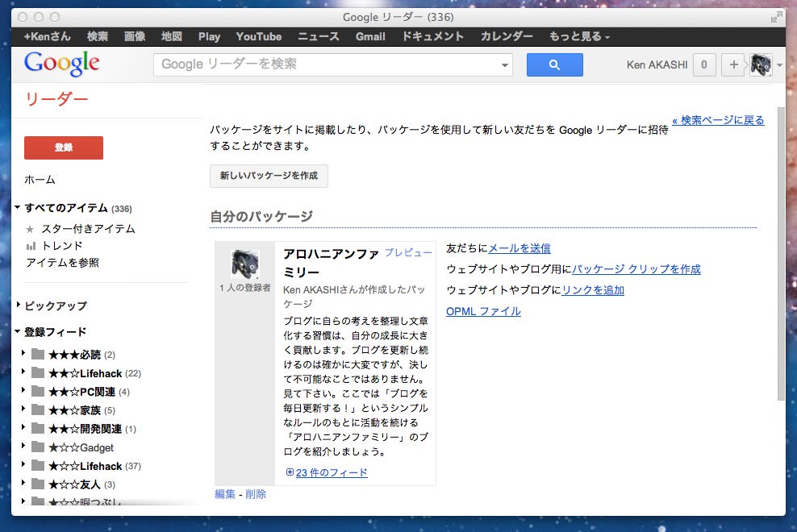Click the notifications count 0 box

click(704, 64)
